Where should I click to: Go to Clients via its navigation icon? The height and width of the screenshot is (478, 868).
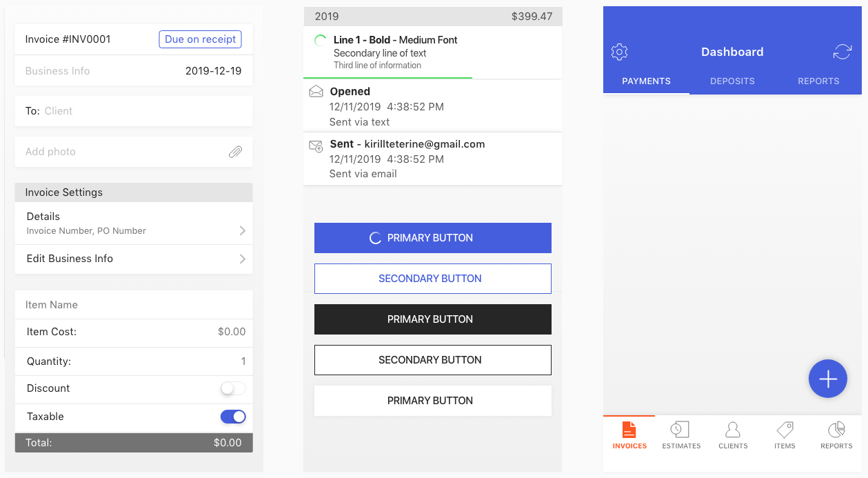tap(732, 435)
